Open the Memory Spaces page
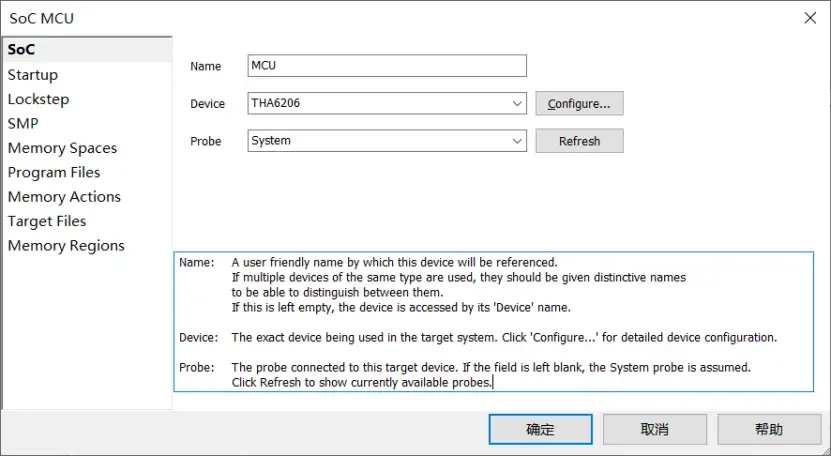831x456 pixels. click(62, 148)
